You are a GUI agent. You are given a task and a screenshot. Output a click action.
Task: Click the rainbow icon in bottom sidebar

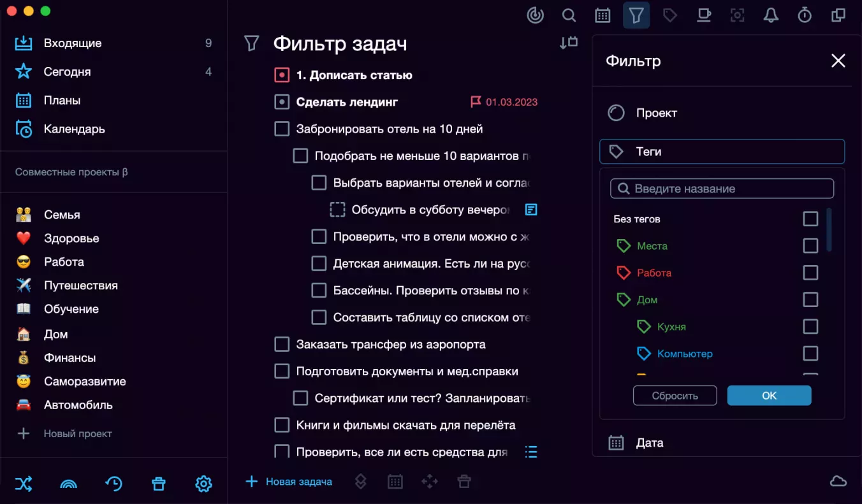click(x=68, y=484)
